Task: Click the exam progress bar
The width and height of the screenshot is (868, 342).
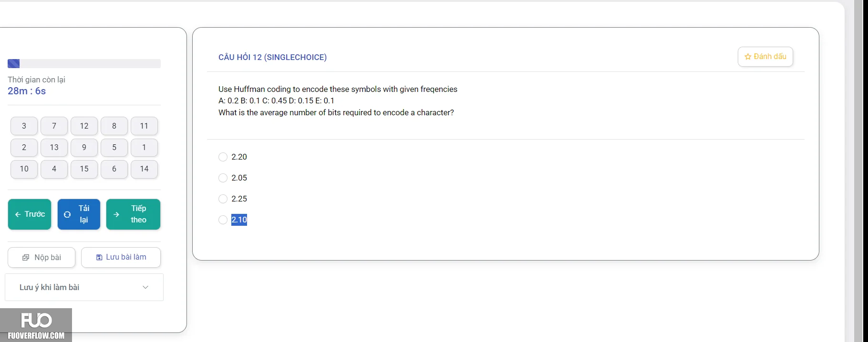Action: (x=84, y=64)
